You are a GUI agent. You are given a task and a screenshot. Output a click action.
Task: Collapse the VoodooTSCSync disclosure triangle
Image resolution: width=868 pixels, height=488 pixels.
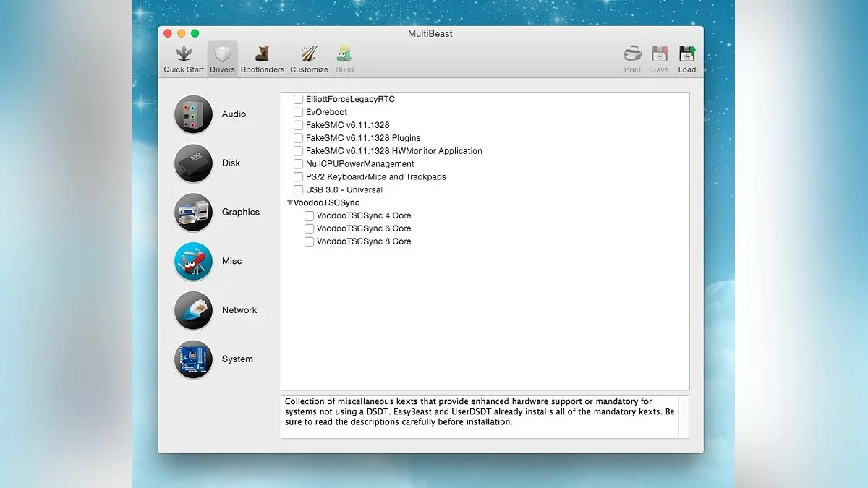point(289,203)
